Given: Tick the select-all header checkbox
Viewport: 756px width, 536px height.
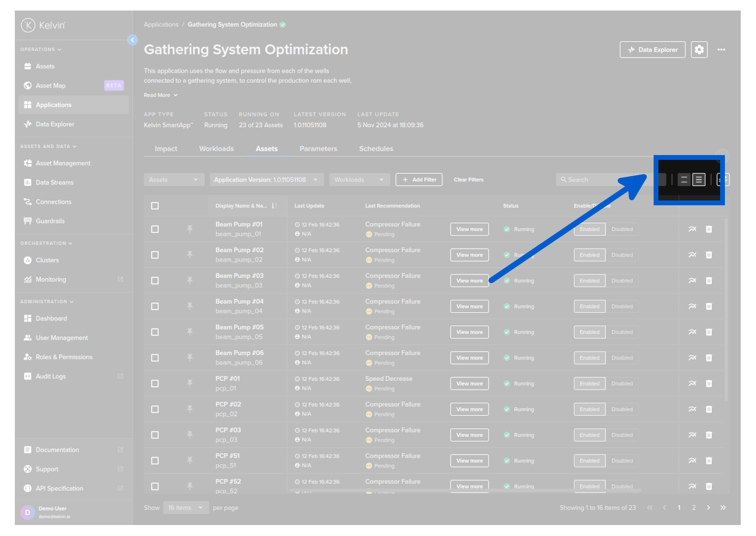Looking at the screenshot, I should [x=155, y=206].
